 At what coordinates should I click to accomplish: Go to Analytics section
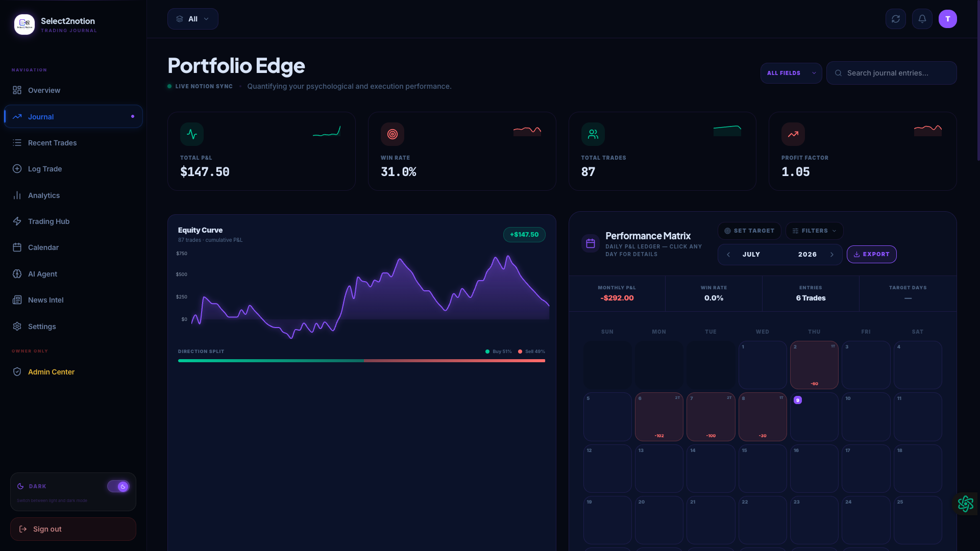point(73,195)
